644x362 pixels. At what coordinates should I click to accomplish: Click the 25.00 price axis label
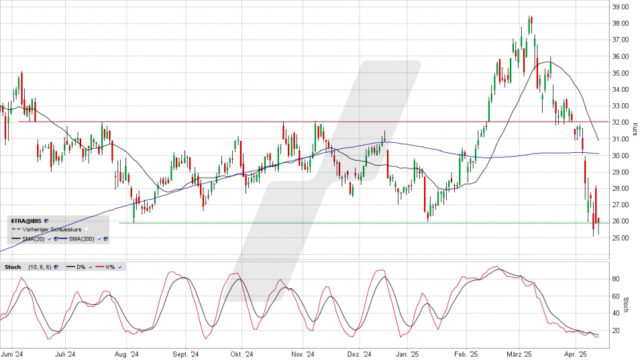coord(620,238)
